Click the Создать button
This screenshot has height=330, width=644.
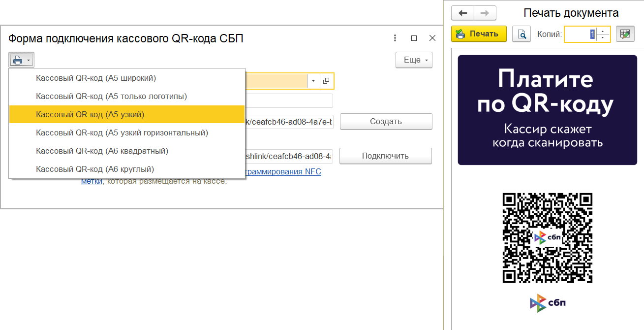386,122
